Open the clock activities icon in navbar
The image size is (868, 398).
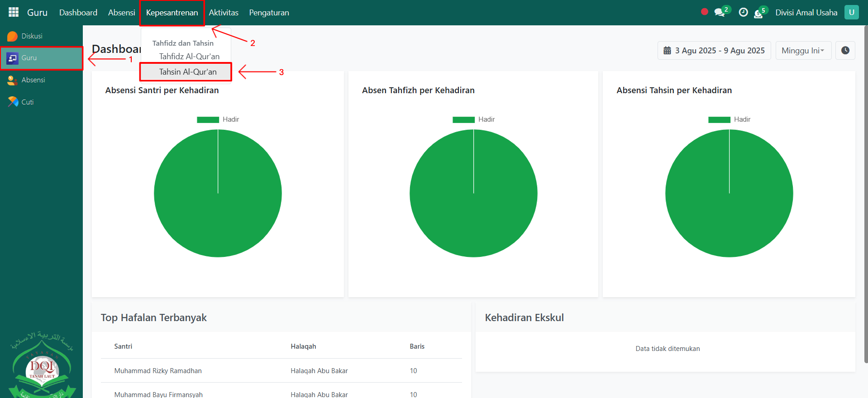coord(743,13)
